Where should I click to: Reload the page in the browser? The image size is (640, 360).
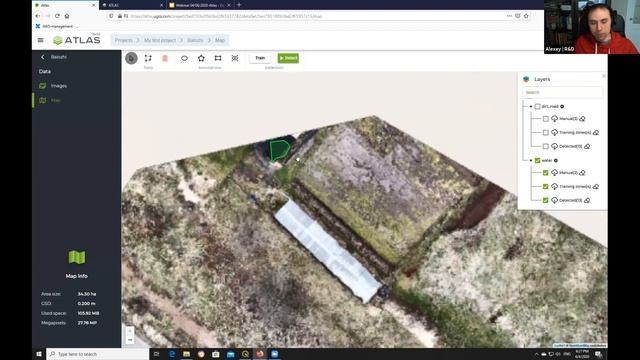click(x=57, y=16)
